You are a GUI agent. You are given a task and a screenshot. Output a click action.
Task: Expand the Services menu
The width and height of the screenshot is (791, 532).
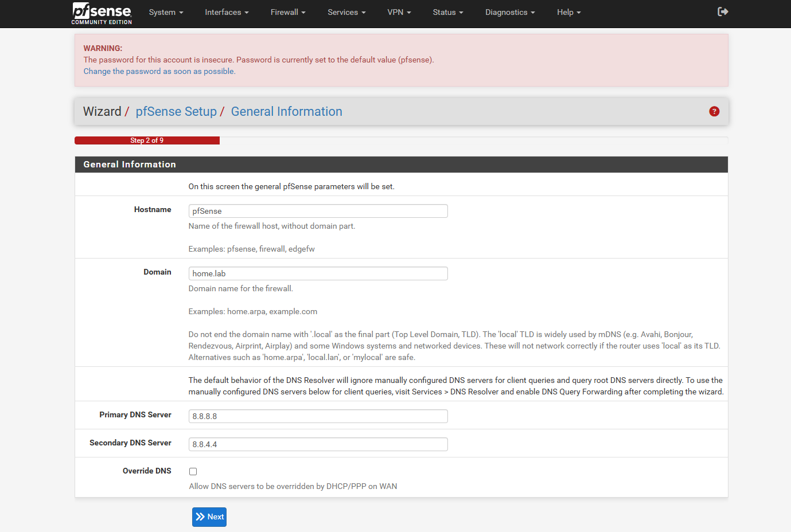click(346, 12)
